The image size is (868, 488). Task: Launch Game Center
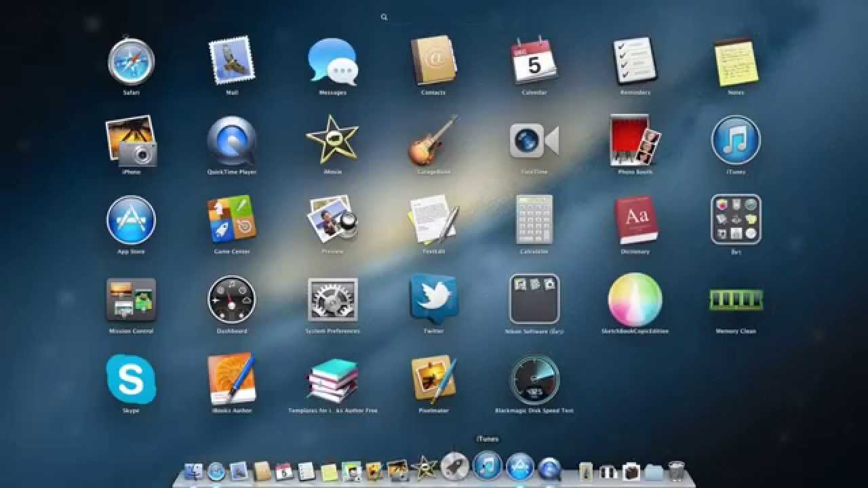pyautogui.click(x=231, y=220)
